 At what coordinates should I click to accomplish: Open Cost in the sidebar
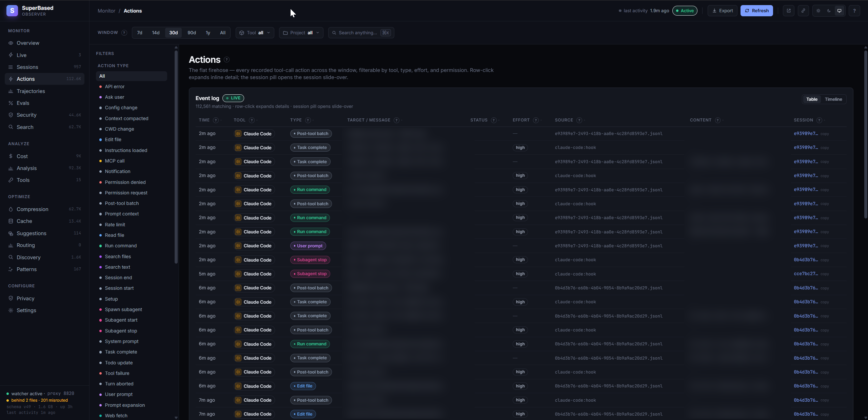click(x=44, y=156)
